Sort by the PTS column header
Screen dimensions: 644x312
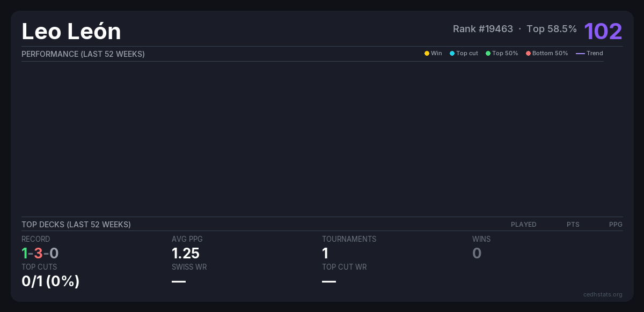[x=573, y=225]
